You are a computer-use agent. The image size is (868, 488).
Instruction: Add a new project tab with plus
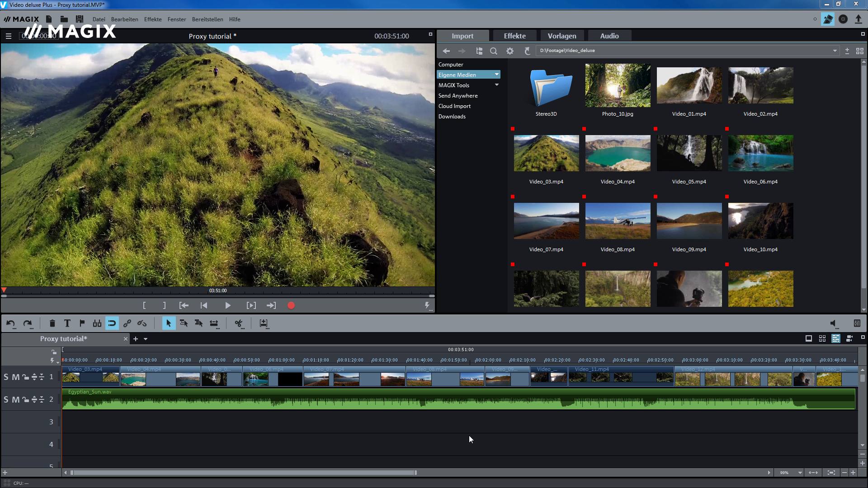click(x=135, y=339)
